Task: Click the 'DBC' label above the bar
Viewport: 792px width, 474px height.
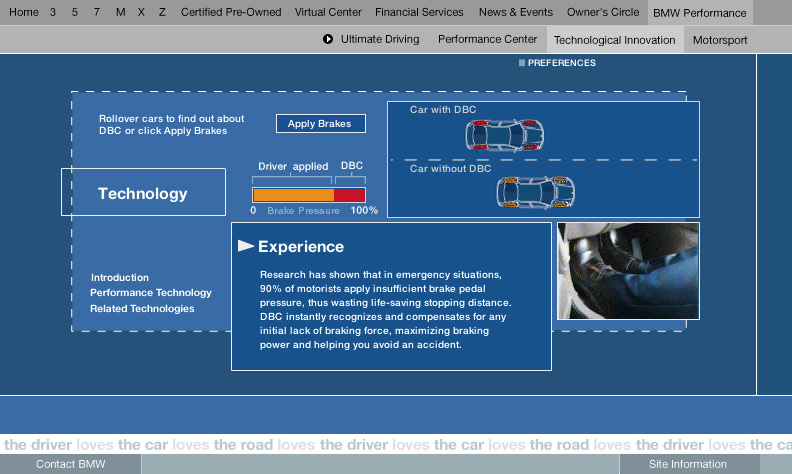Action: coord(352,166)
